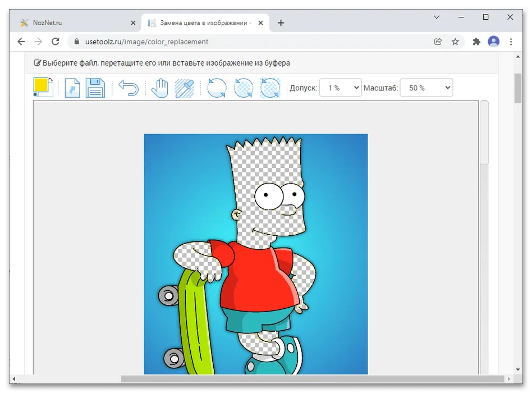Screen dimensions: 532x393
Task: Click the canvas vertical scrollbar thumb
Action: tap(484, 132)
